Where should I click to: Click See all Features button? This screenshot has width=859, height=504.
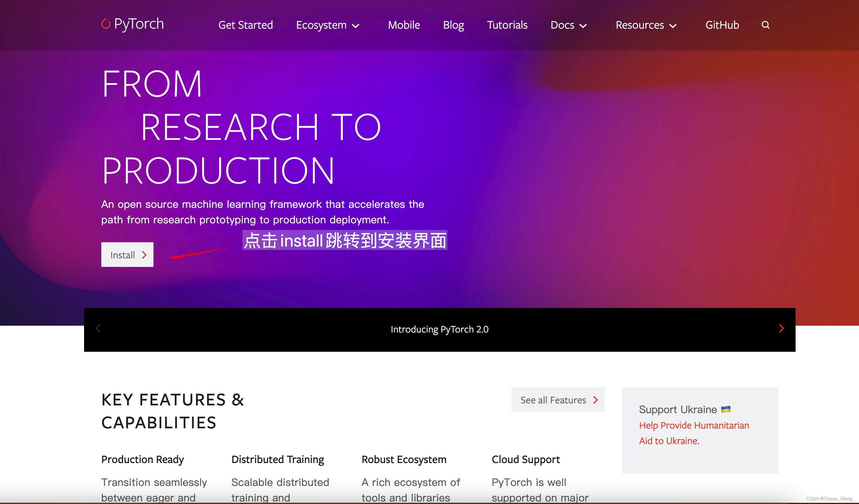point(553,400)
